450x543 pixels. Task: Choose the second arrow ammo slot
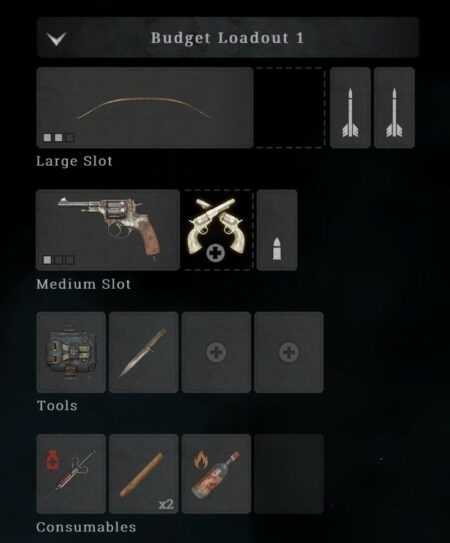(394, 108)
